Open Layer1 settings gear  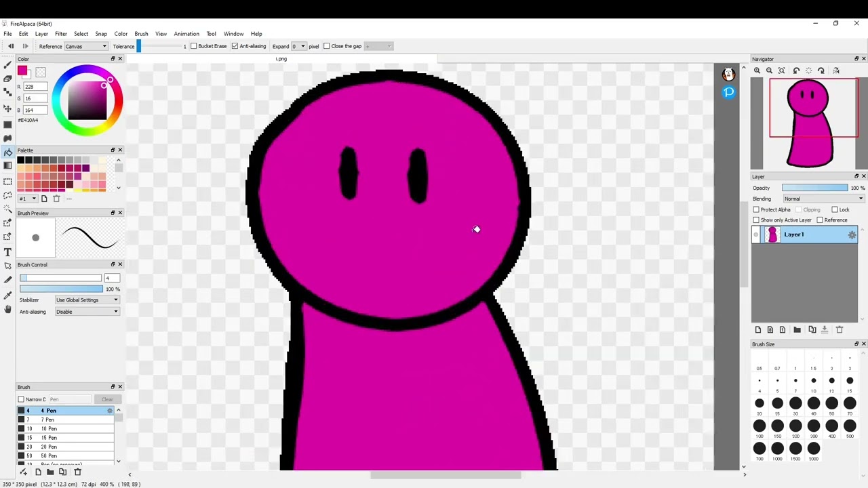(x=852, y=235)
